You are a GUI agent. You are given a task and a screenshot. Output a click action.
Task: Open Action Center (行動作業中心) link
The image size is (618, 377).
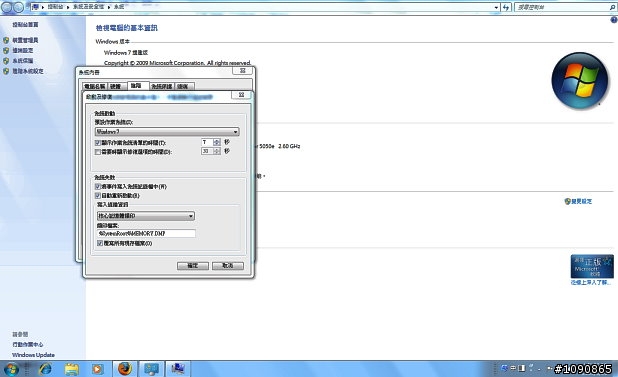28,345
